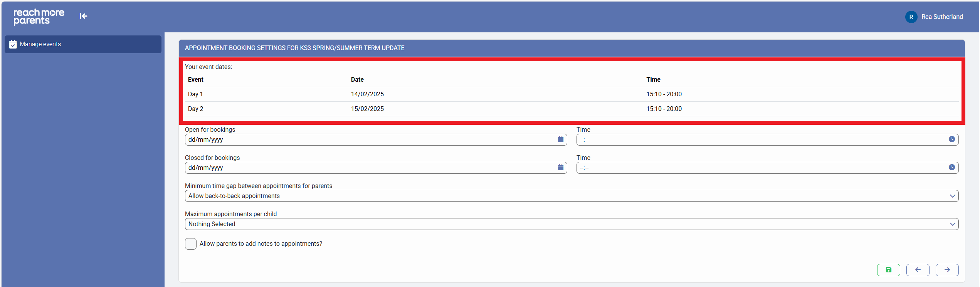
Task: Proceed with the right arrow button
Action: point(947,270)
